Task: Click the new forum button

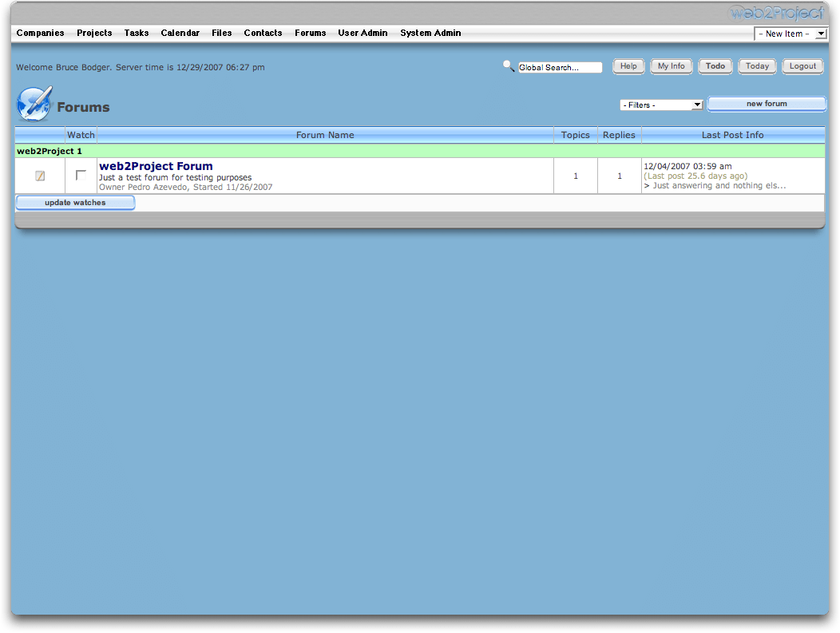Action: tap(767, 104)
